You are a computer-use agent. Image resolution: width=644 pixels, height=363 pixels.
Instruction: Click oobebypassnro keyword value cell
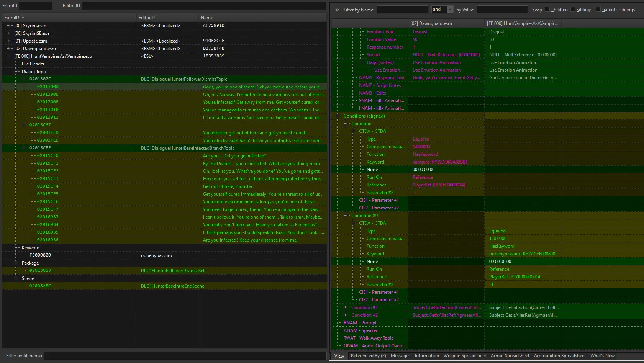click(523, 254)
